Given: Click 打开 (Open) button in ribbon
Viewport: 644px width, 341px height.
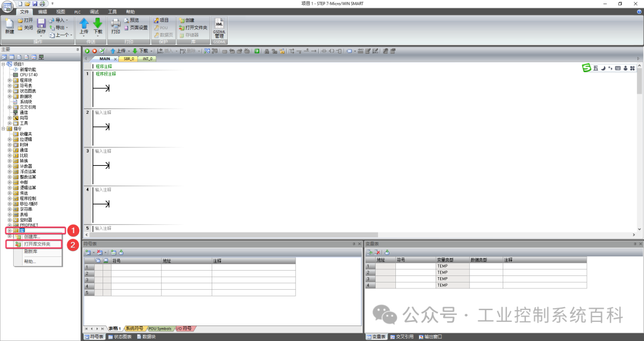Looking at the screenshot, I should pyautogui.click(x=26, y=20).
